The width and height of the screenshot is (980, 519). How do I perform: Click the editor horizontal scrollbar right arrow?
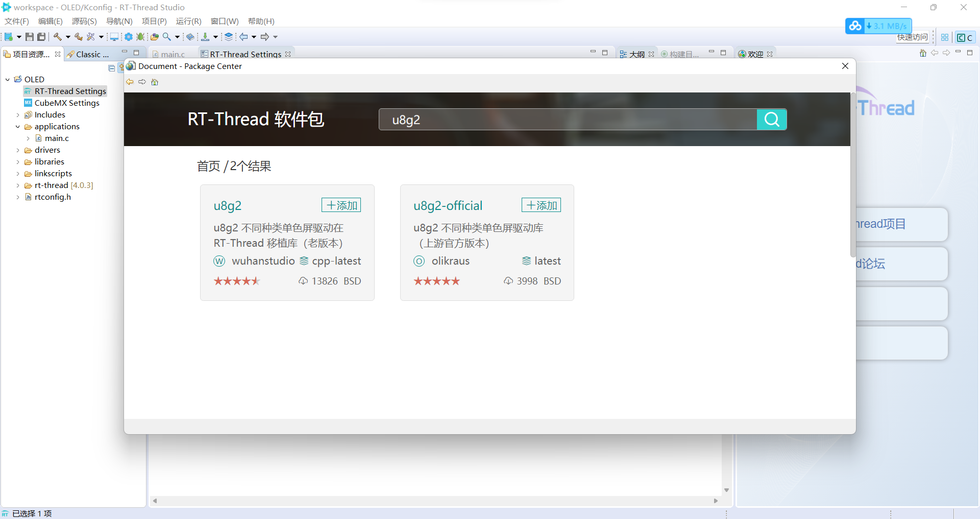point(716,501)
